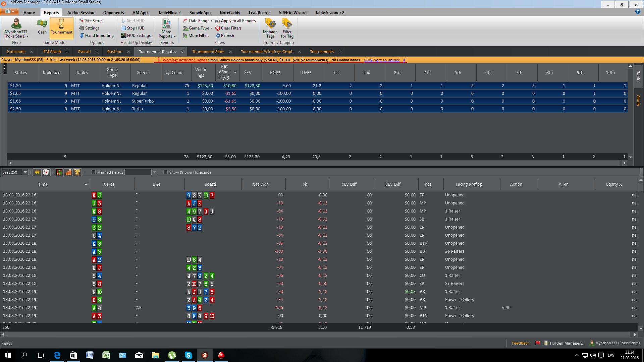Open the Mynthon333 hero dropdown

pyautogui.click(x=16, y=28)
